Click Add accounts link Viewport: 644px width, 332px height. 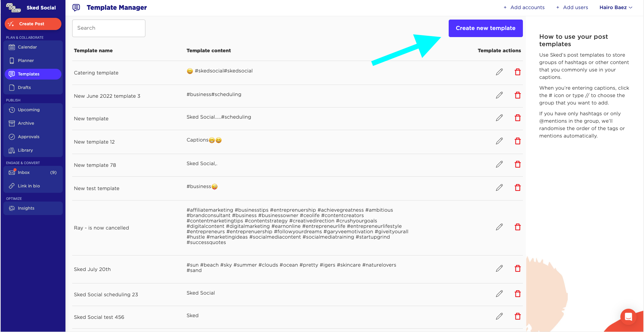524,7
